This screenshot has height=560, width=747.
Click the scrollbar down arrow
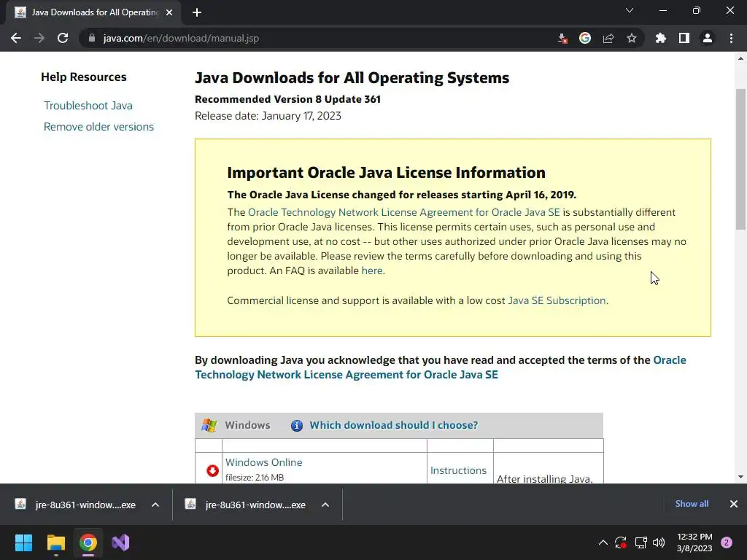(x=740, y=477)
